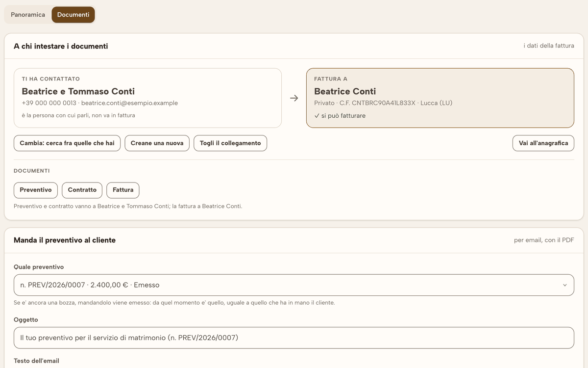Click the Oggetto input field

[294, 338]
